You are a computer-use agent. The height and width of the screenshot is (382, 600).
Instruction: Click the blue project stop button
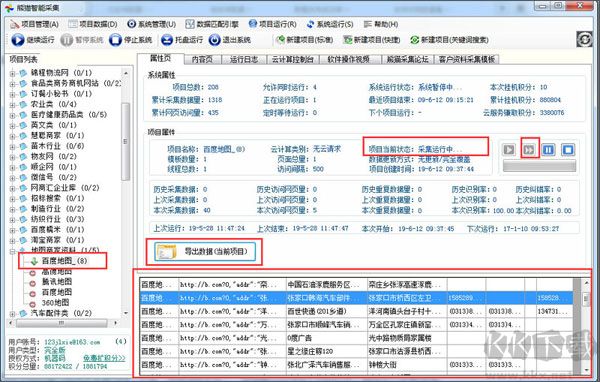pyautogui.click(x=568, y=149)
